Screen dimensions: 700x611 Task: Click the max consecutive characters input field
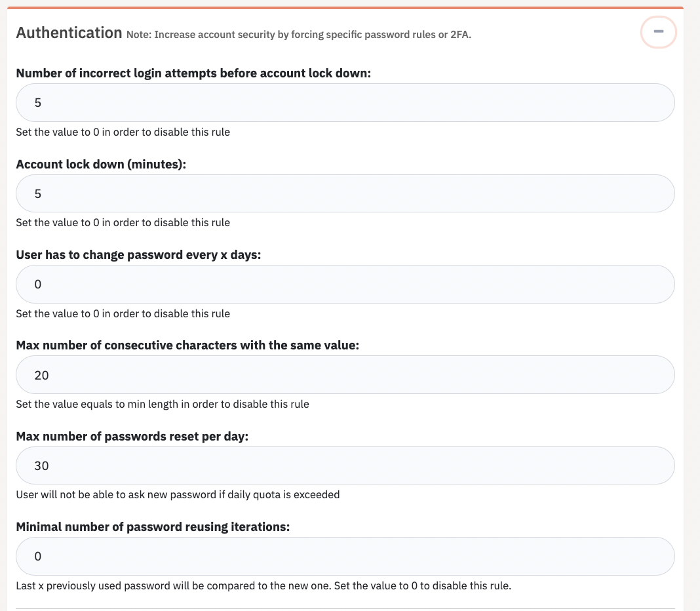345,375
